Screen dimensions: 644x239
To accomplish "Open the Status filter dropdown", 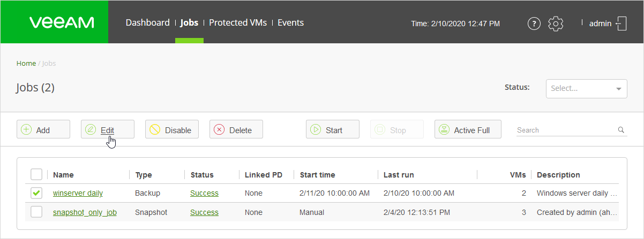I will tap(586, 89).
